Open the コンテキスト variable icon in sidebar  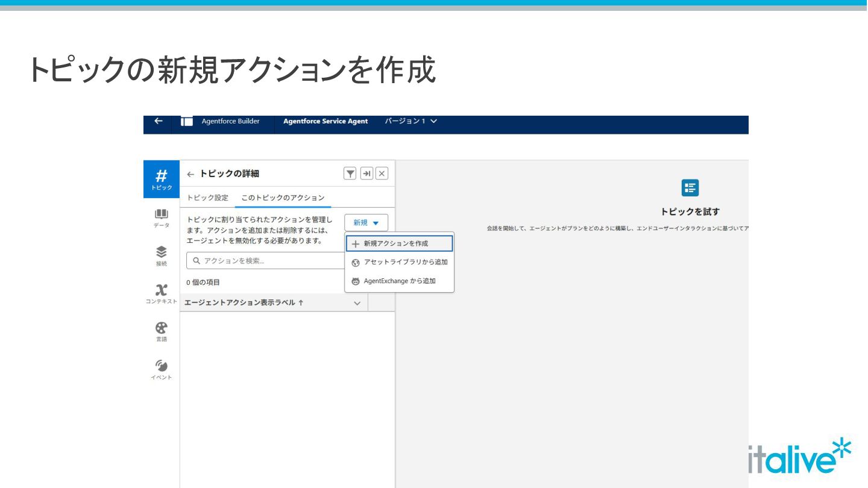coord(161,293)
